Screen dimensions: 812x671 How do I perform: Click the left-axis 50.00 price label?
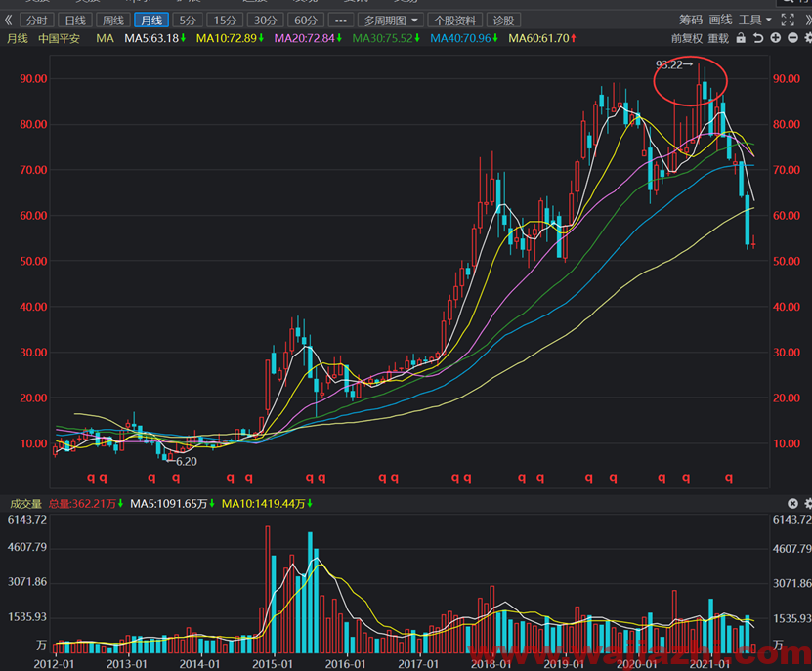click(x=33, y=261)
